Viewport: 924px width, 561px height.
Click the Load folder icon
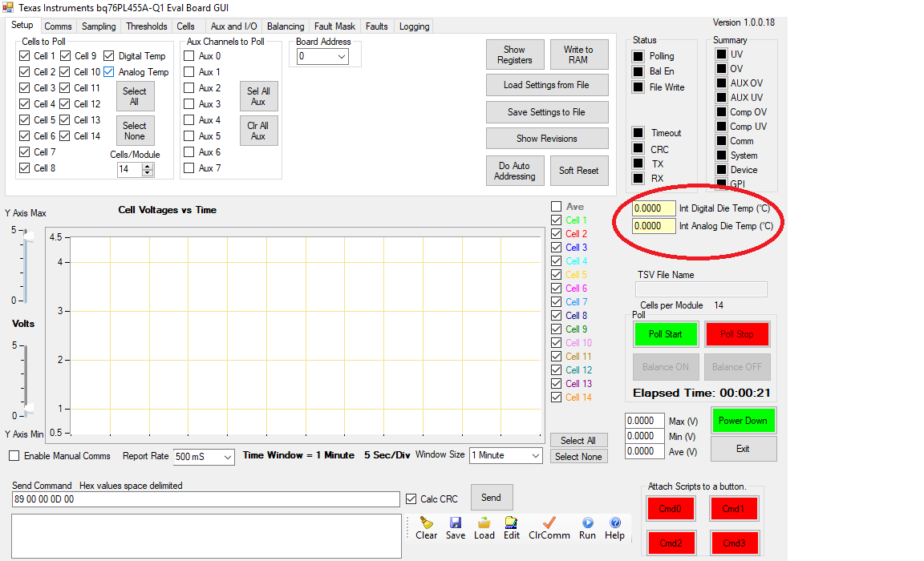[x=484, y=523]
